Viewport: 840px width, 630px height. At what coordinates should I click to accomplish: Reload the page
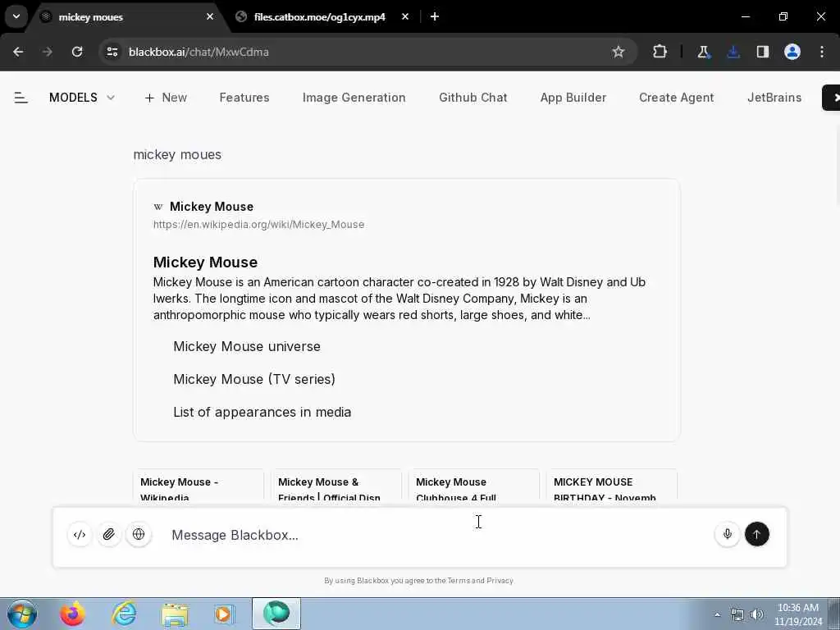point(77,52)
